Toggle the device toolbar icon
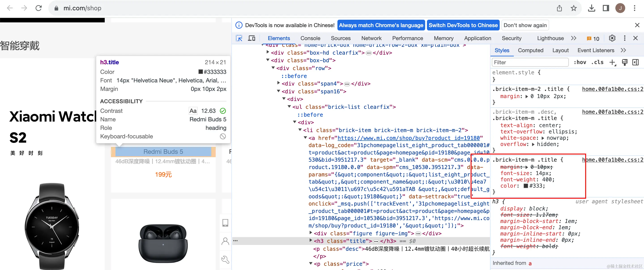This screenshot has width=644, height=270. point(252,38)
